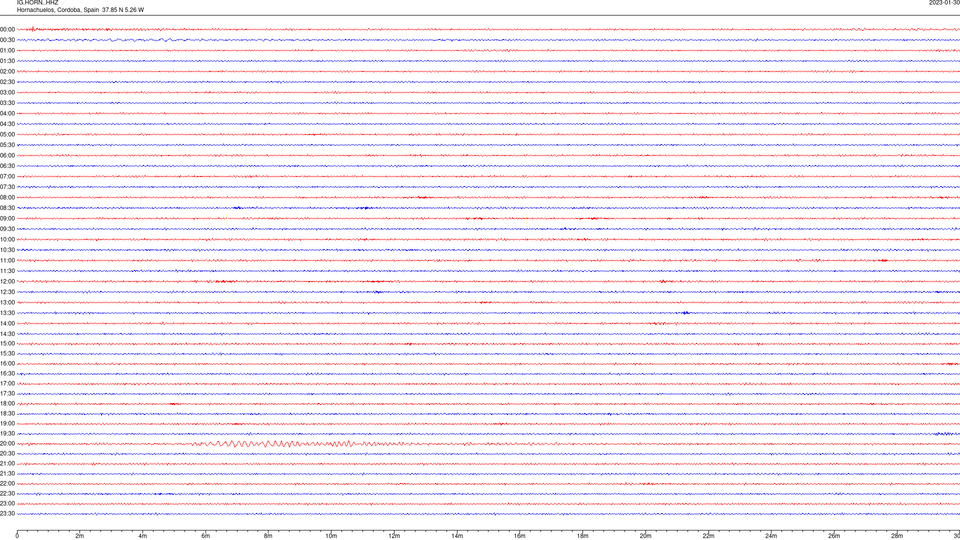Viewport: 960px width, 540px height.
Task: Select the 21:00 time label
Action: [x=7, y=463]
